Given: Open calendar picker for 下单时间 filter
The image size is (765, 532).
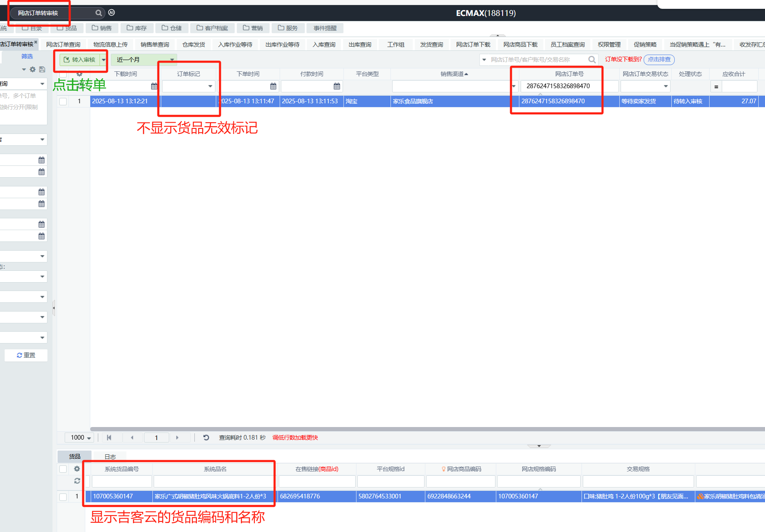Looking at the screenshot, I should point(273,86).
